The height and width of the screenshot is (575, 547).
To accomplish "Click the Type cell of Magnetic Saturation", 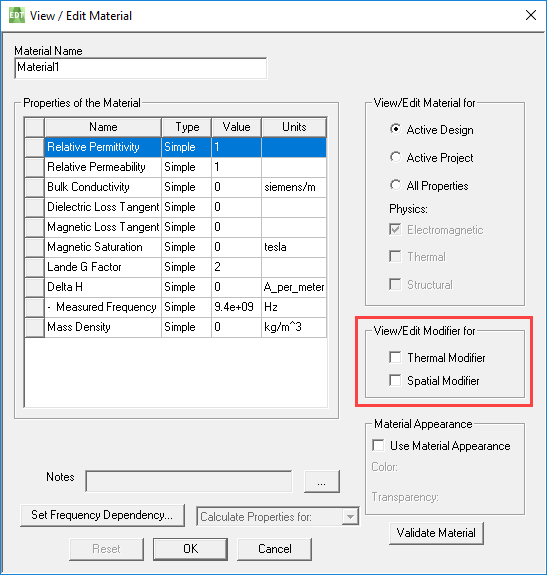I will (187, 247).
